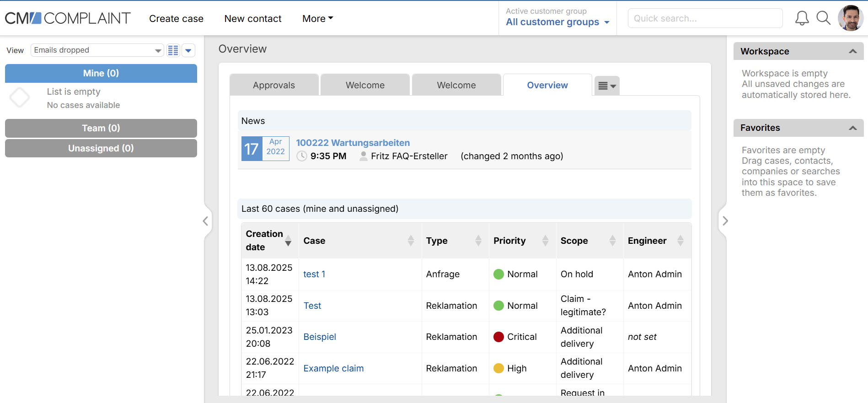
Task: Open the Emails dropped view dropdown
Action: (x=97, y=50)
